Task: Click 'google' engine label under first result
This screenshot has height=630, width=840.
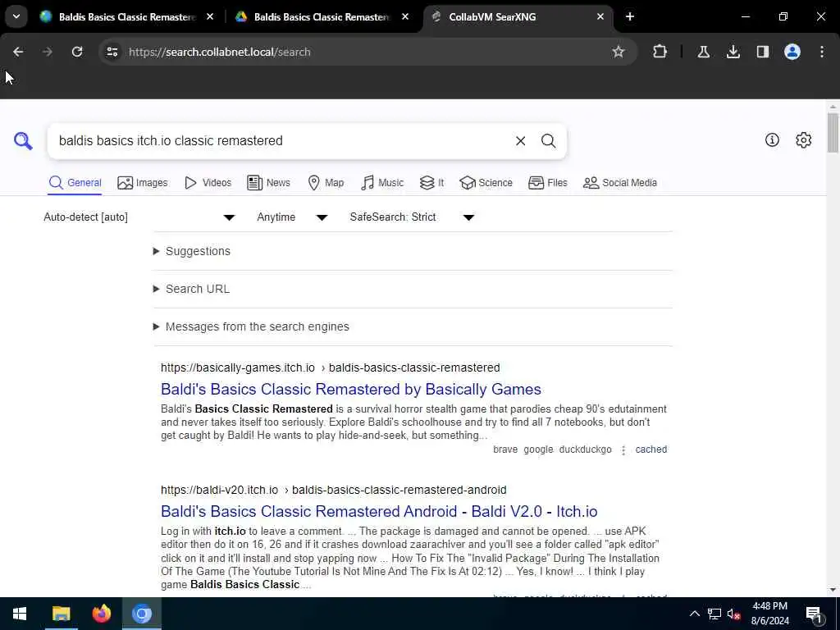Action: pos(538,450)
